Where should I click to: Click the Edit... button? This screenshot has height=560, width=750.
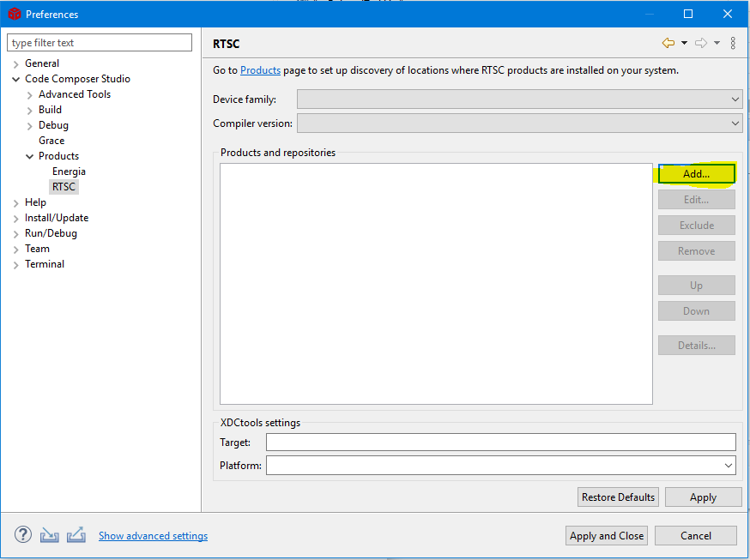tap(697, 199)
